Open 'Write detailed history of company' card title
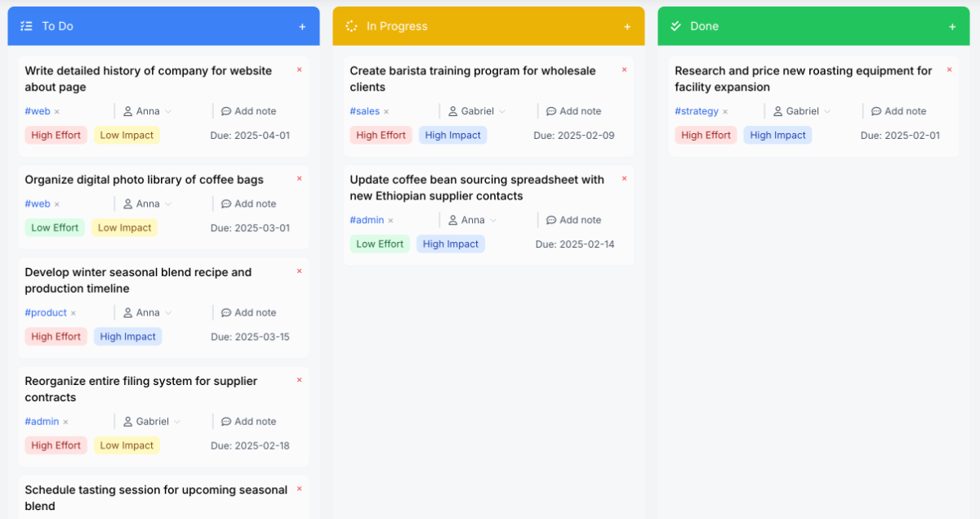This screenshot has height=519, width=980. (149, 79)
